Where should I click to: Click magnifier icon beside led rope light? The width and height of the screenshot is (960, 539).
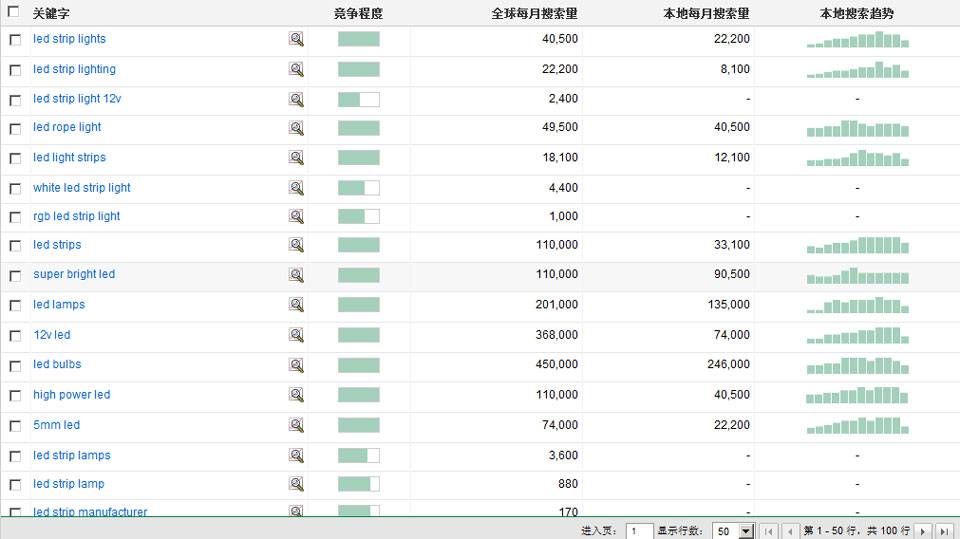click(x=296, y=128)
